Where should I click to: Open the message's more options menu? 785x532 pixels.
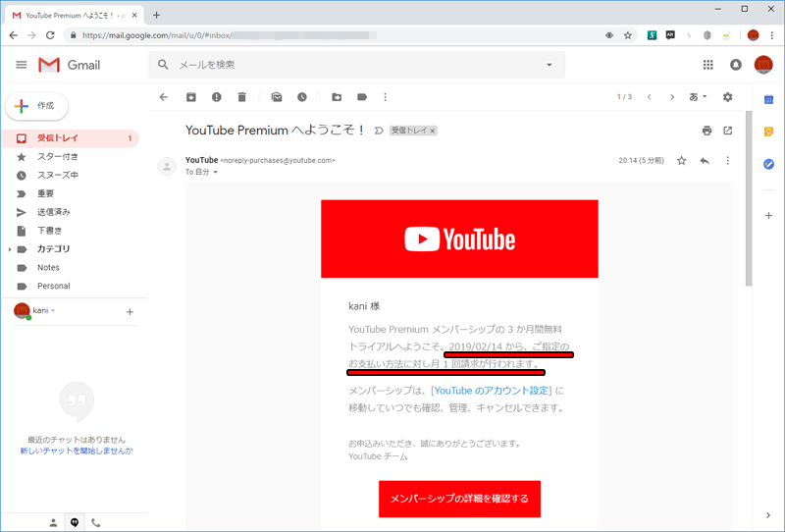click(727, 161)
